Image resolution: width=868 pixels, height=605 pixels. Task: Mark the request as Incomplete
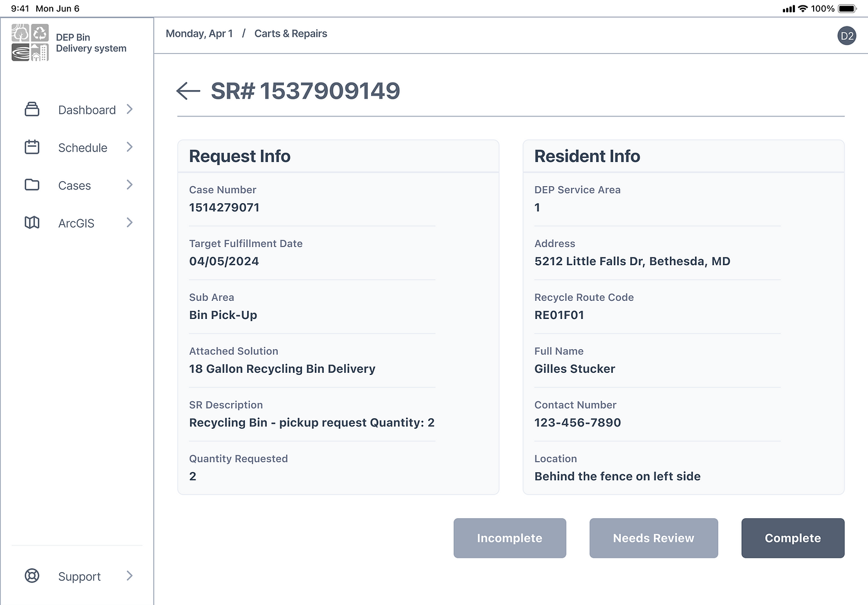[x=509, y=538]
